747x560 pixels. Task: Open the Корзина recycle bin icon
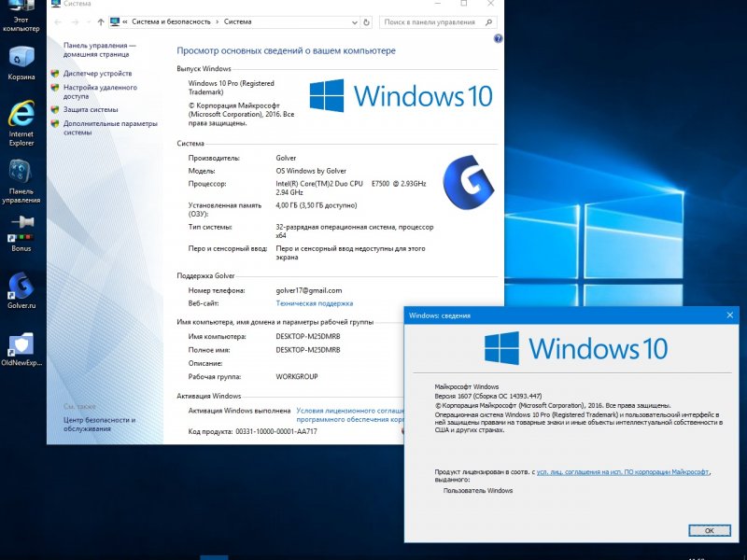pyautogui.click(x=21, y=63)
